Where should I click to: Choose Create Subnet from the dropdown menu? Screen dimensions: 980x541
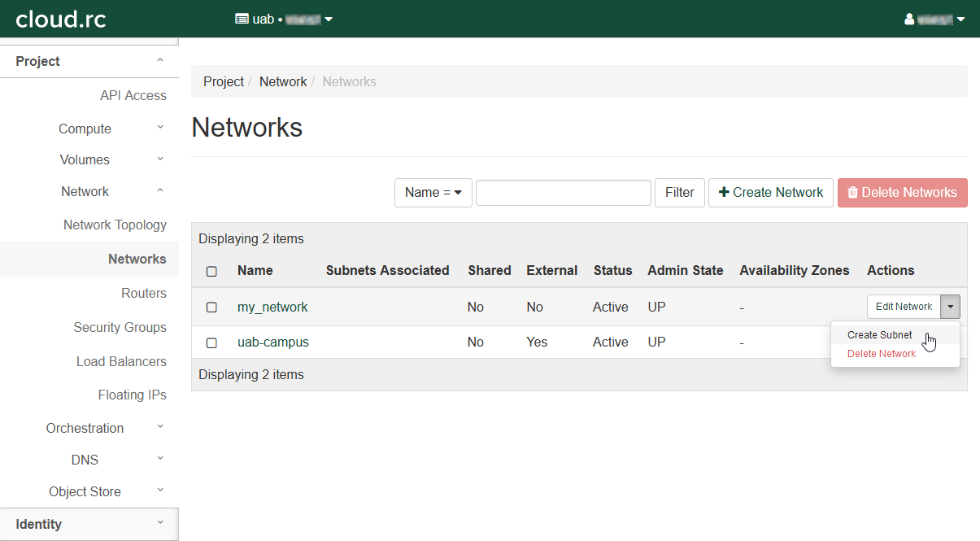tap(879, 335)
